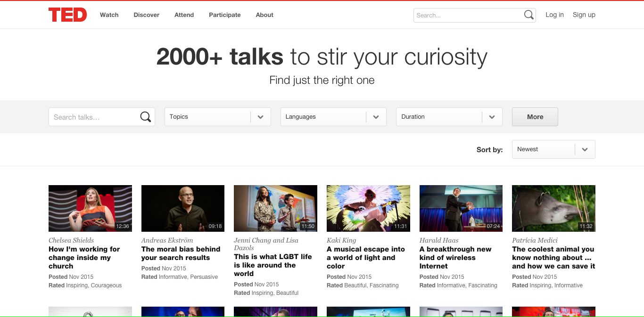Click the magnifier icon in Search talks field

coord(146,117)
